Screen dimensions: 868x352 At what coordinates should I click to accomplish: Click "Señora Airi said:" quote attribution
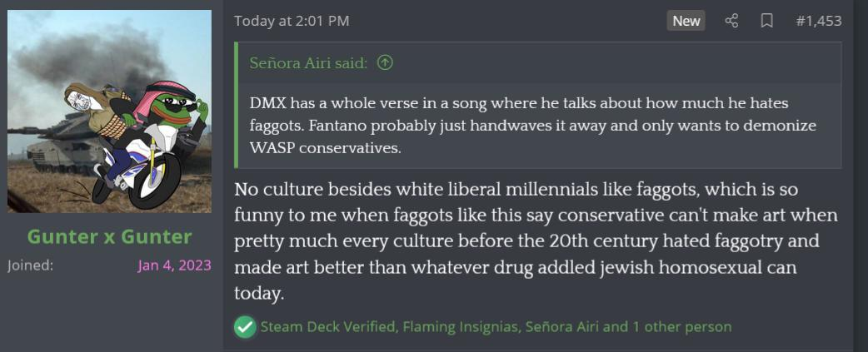tap(307, 63)
